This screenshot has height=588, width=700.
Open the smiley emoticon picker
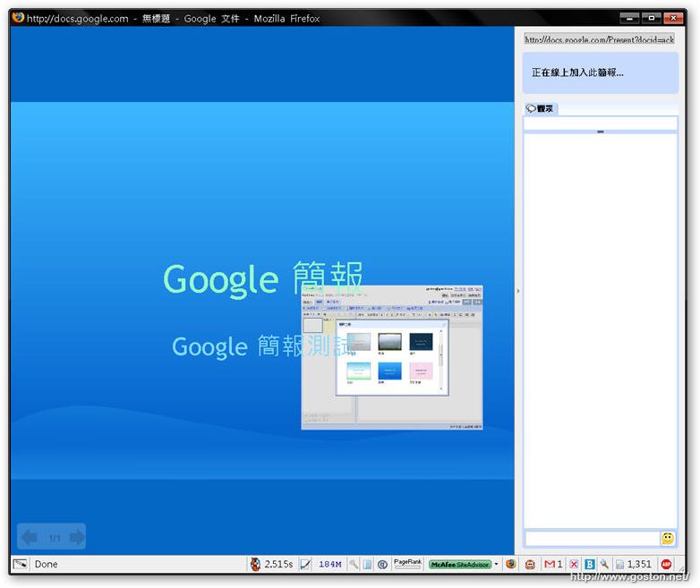click(668, 539)
